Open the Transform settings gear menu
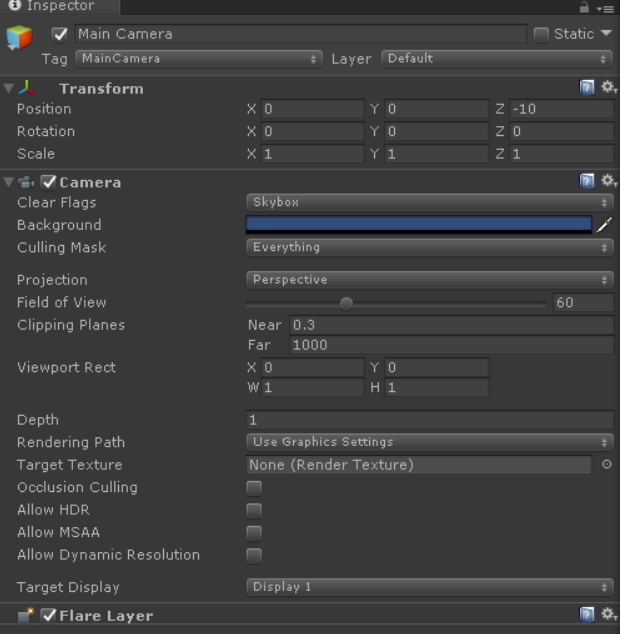 (x=608, y=87)
